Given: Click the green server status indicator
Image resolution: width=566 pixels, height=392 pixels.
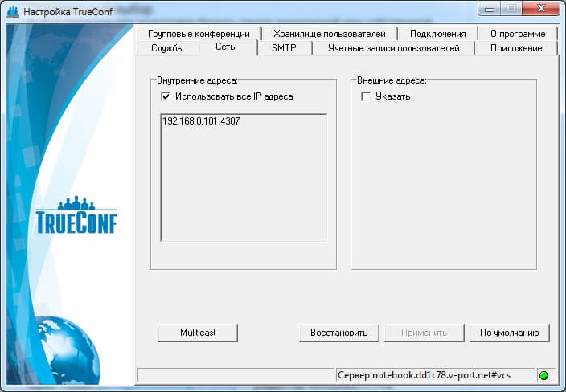Looking at the screenshot, I should click(x=543, y=375).
